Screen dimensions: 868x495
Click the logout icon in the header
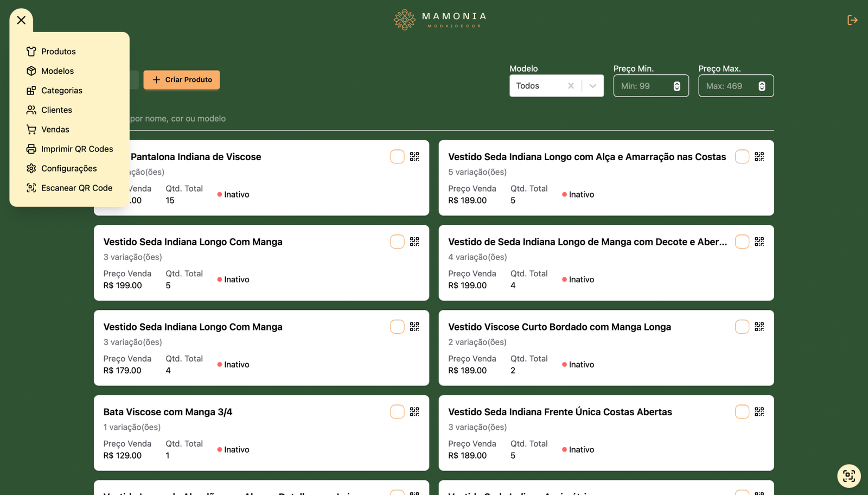[x=852, y=20]
